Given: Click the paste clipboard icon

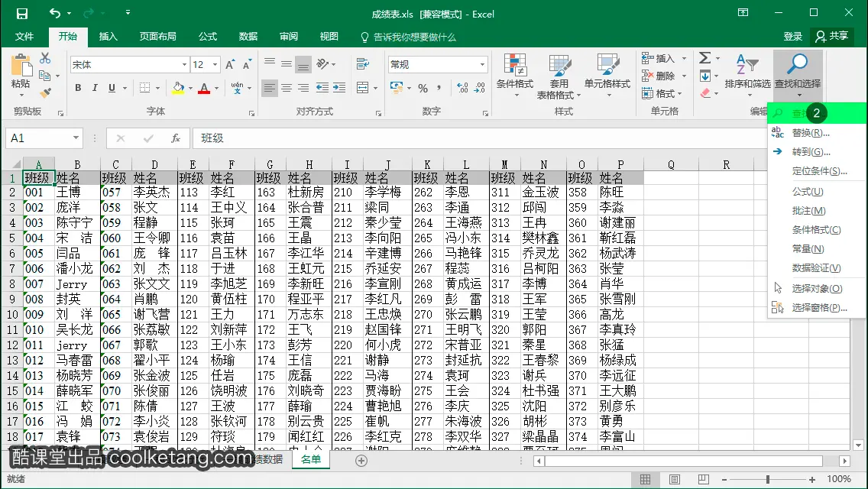Looking at the screenshot, I should [x=21, y=66].
